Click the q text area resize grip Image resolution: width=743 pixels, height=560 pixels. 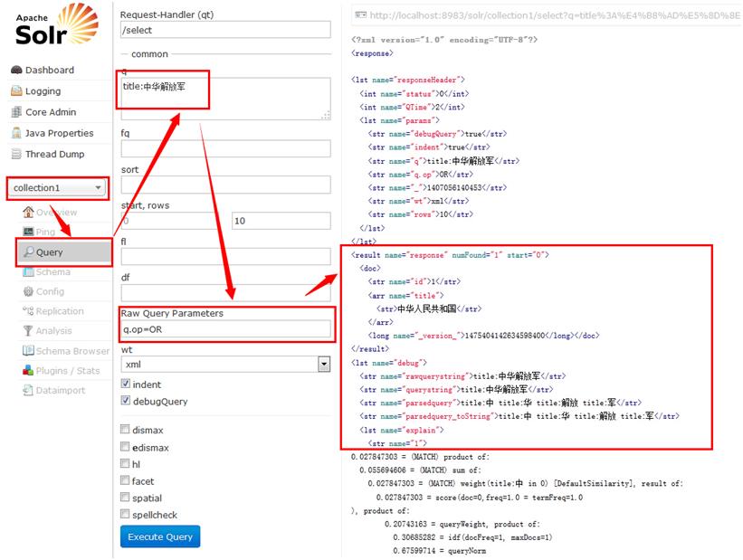click(x=326, y=115)
